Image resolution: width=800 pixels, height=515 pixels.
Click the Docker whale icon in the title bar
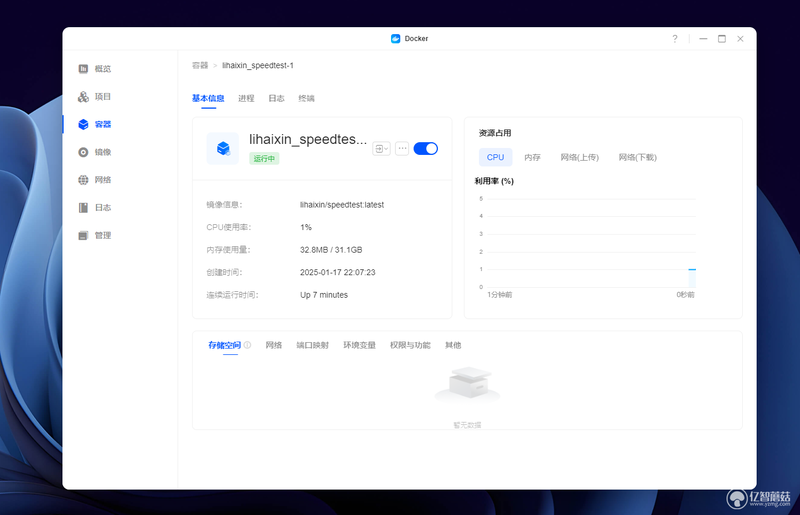tap(395, 38)
